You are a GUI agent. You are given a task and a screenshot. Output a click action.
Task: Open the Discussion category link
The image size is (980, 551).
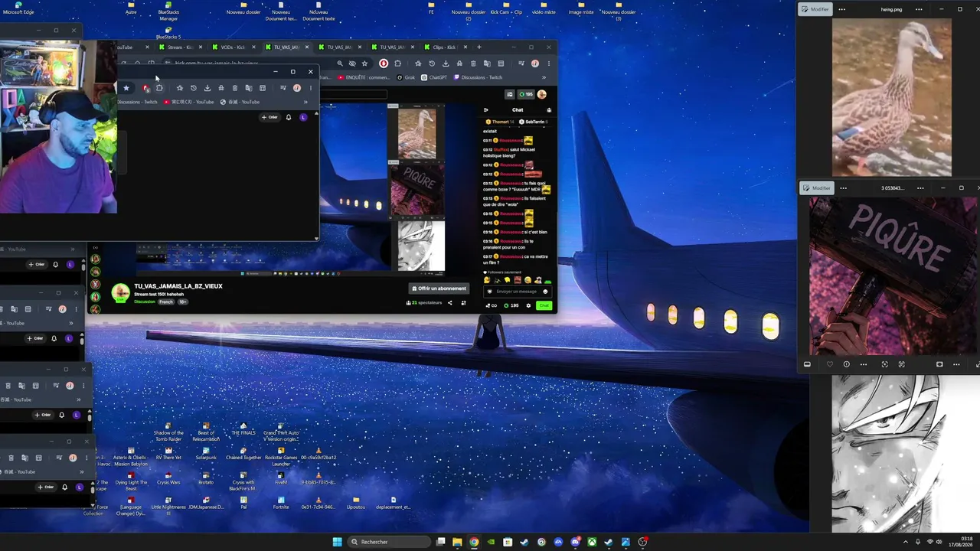click(x=145, y=302)
